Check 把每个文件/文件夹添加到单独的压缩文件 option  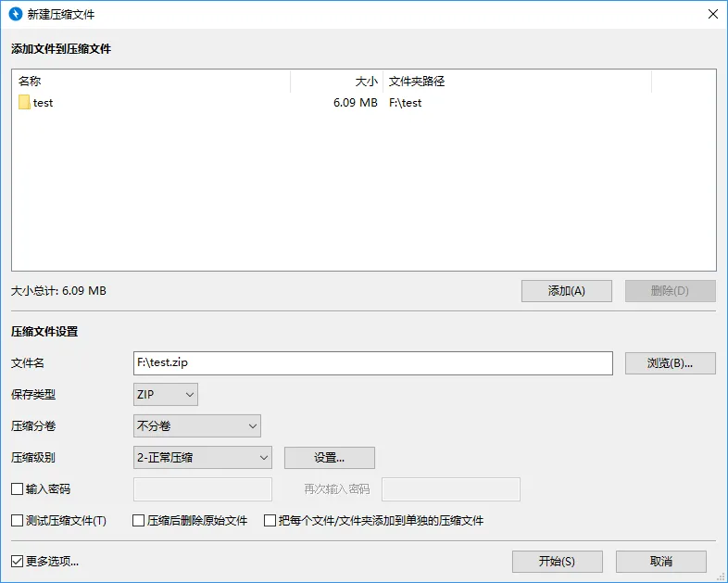click(x=270, y=521)
